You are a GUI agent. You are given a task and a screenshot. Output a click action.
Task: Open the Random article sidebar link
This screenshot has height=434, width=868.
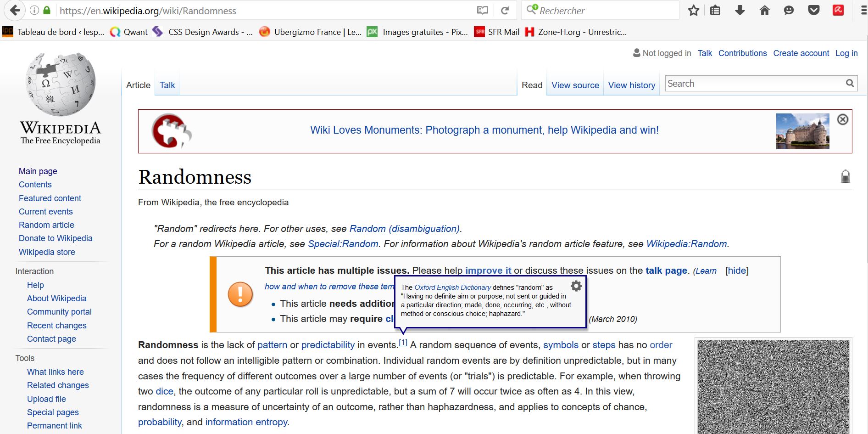tap(46, 225)
